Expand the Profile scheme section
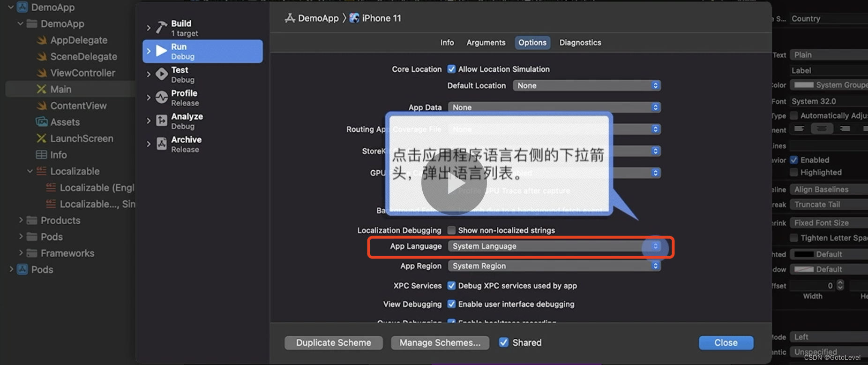This screenshot has width=868, height=365. 149,98
